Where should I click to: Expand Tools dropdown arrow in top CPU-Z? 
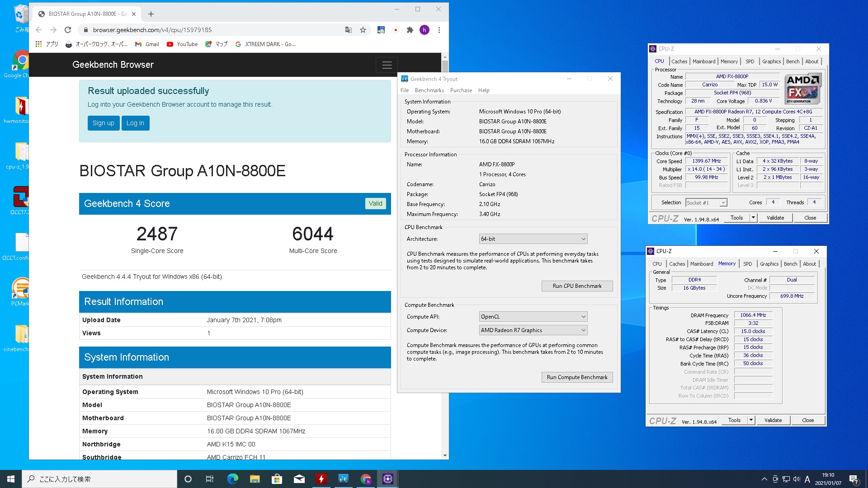click(x=753, y=218)
